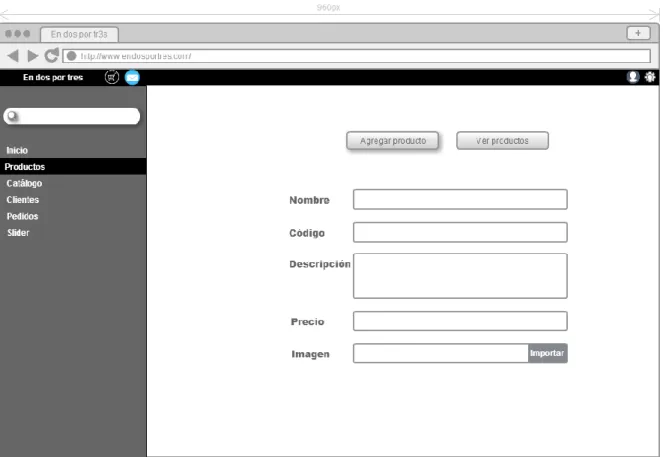Open Slider in the sidebar
Image resolution: width=663 pixels, height=457 pixels.
[18, 233]
